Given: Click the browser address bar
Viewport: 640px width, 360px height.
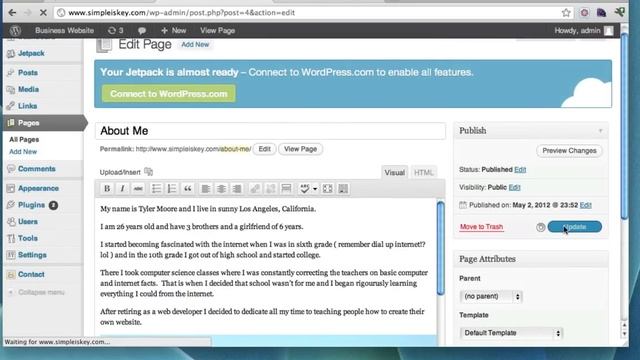Looking at the screenshot, I should 314,13.
